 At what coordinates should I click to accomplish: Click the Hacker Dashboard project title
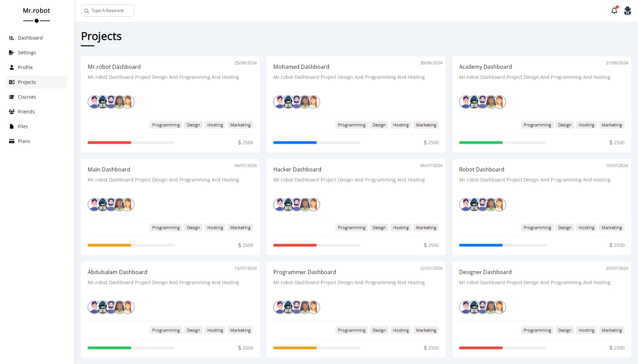point(297,169)
